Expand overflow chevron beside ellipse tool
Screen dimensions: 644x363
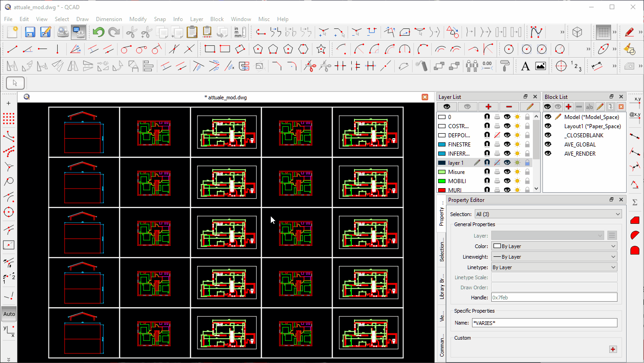(615, 49)
